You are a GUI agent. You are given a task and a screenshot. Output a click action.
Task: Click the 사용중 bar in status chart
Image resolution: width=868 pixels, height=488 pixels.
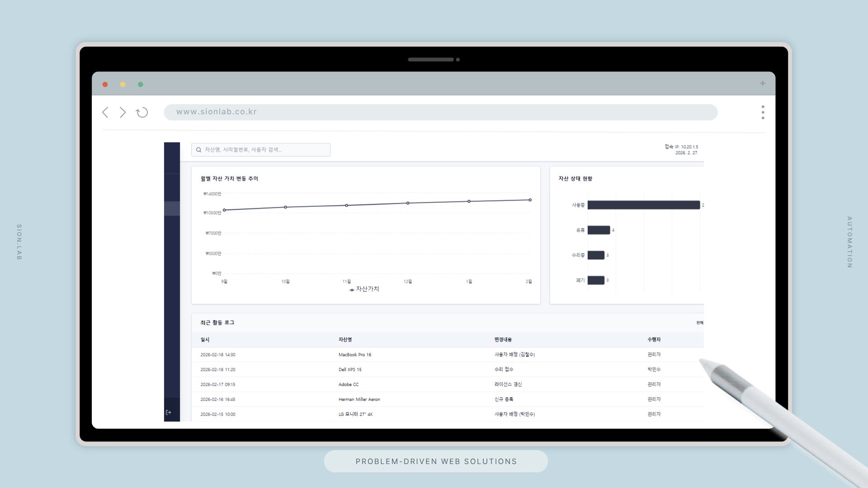point(643,205)
